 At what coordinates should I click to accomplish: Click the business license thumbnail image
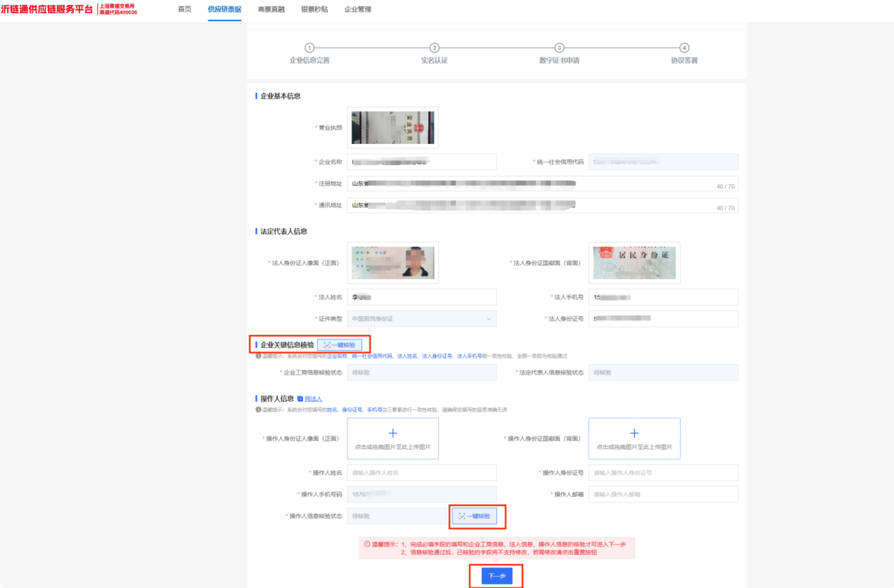393,128
